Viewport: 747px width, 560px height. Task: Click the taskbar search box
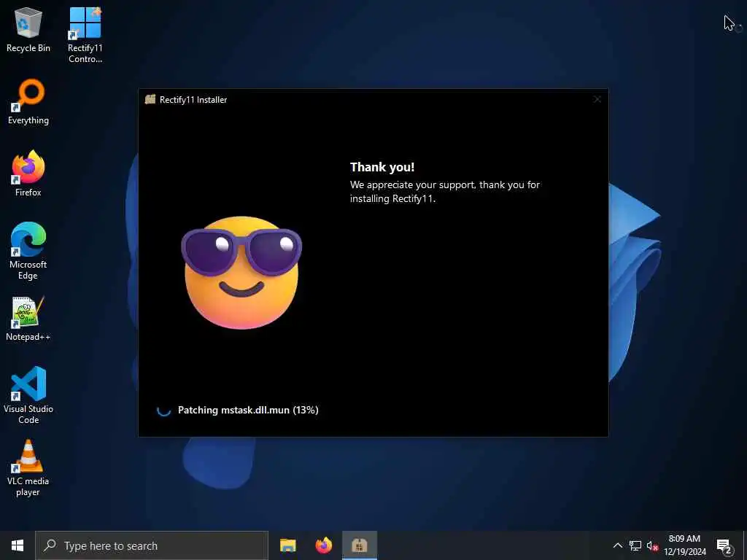pos(152,545)
